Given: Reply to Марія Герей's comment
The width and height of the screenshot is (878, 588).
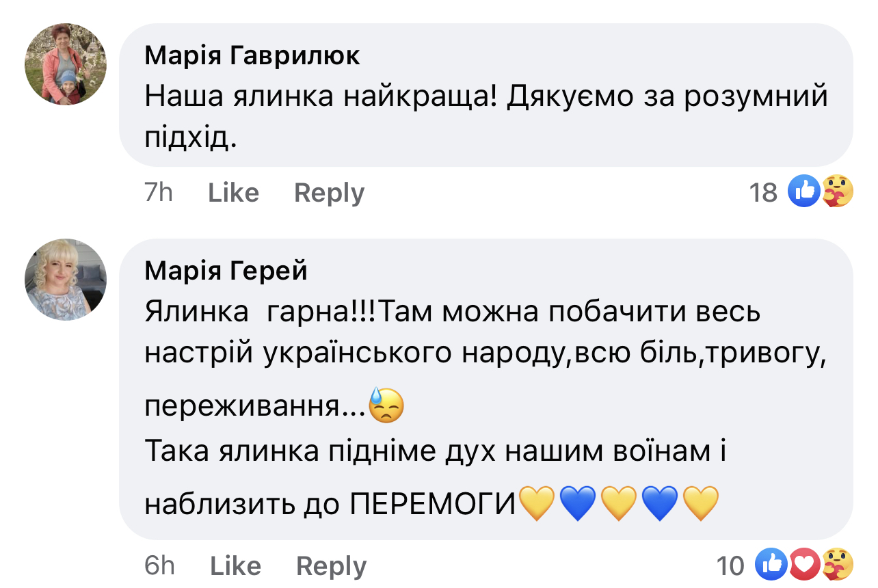Looking at the screenshot, I should 331,566.
